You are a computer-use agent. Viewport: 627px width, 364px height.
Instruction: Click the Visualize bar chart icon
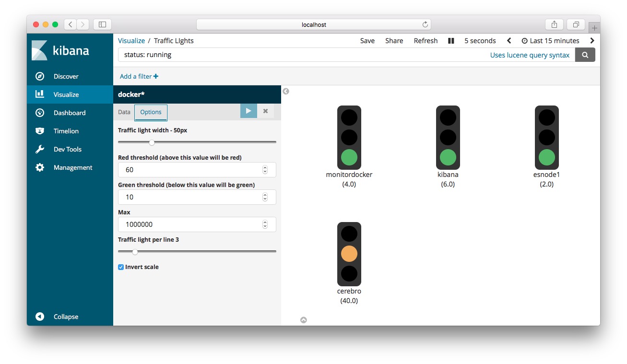[x=40, y=94]
